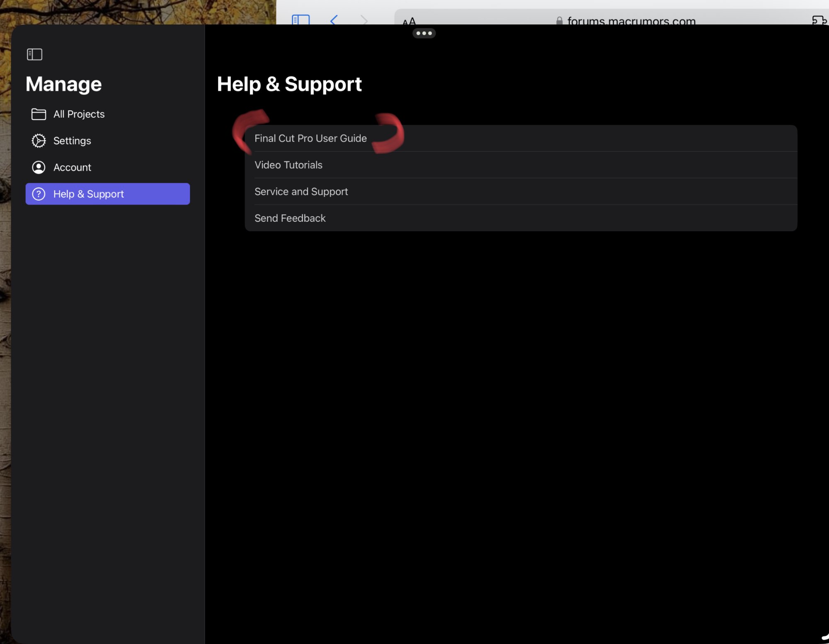Tap the three-dot multitasking button
This screenshot has height=644, width=829.
[424, 33]
